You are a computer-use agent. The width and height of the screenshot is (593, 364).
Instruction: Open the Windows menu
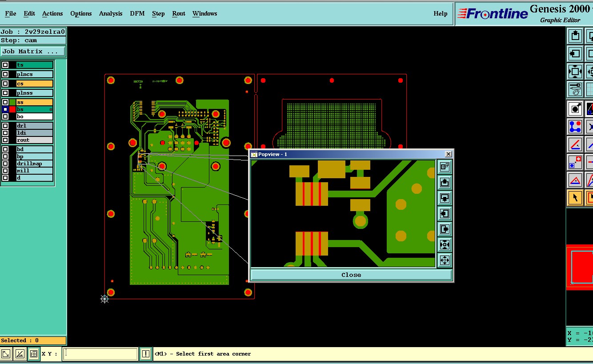click(205, 13)
